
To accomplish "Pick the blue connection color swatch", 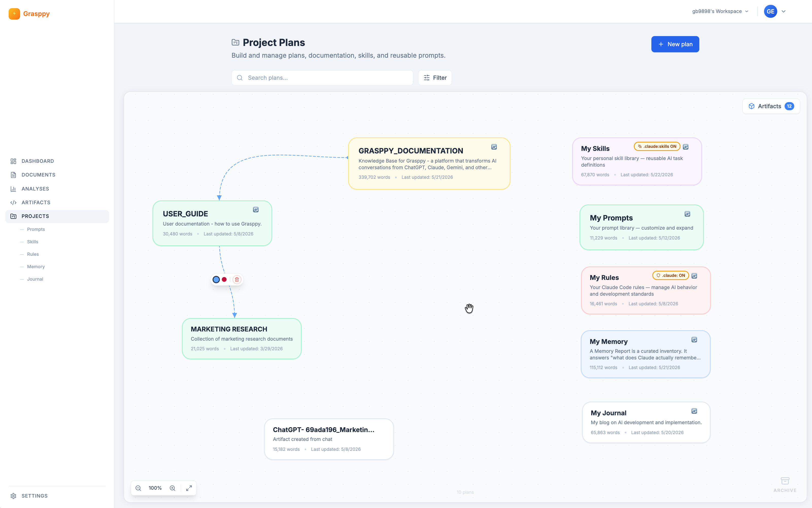I will (216, 280).
